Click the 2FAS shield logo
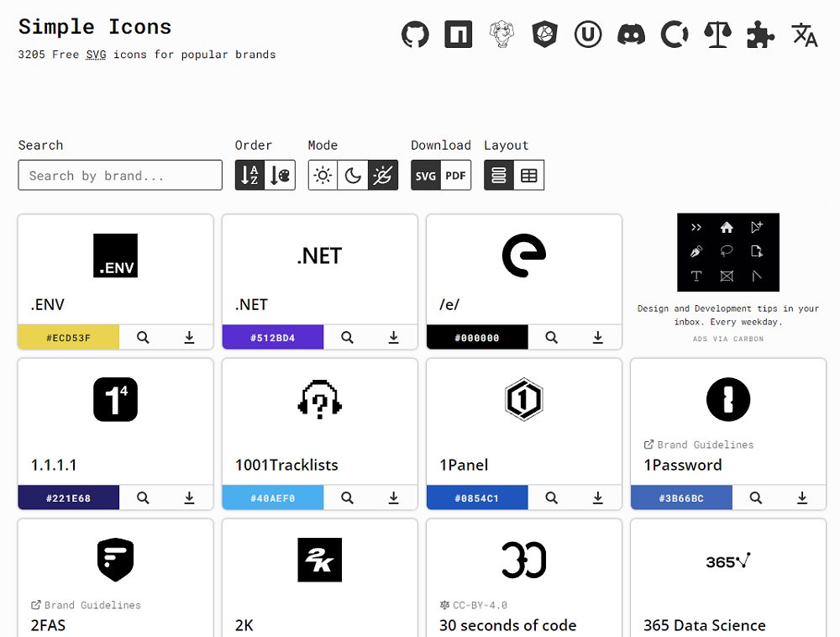This screenshot has width=840, height=637. (x=115, y=560)
